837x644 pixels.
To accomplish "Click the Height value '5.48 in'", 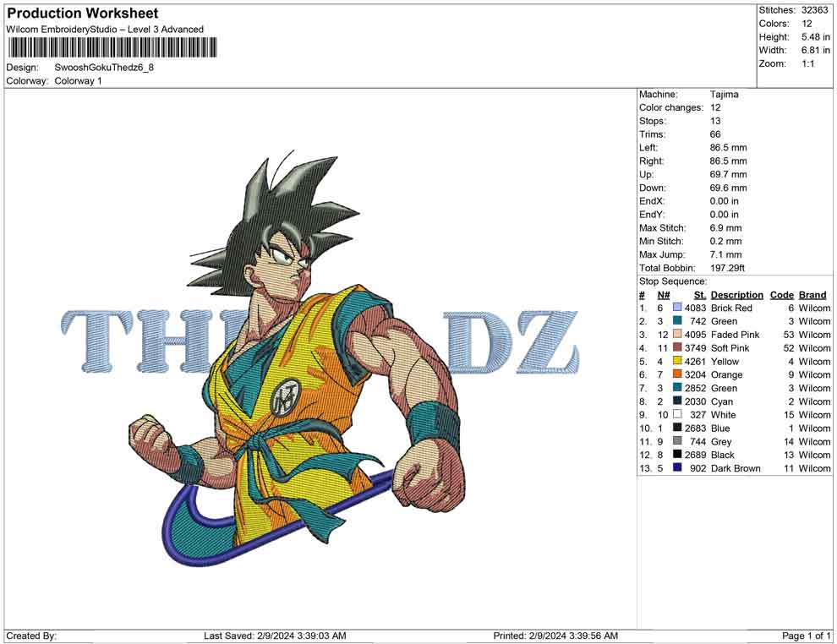I will coord(815,37).
